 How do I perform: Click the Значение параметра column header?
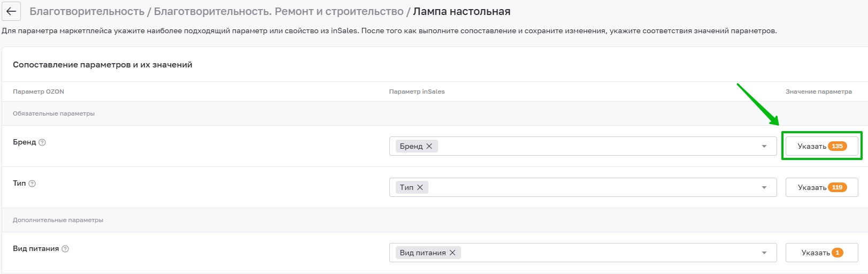coord(819,92)
